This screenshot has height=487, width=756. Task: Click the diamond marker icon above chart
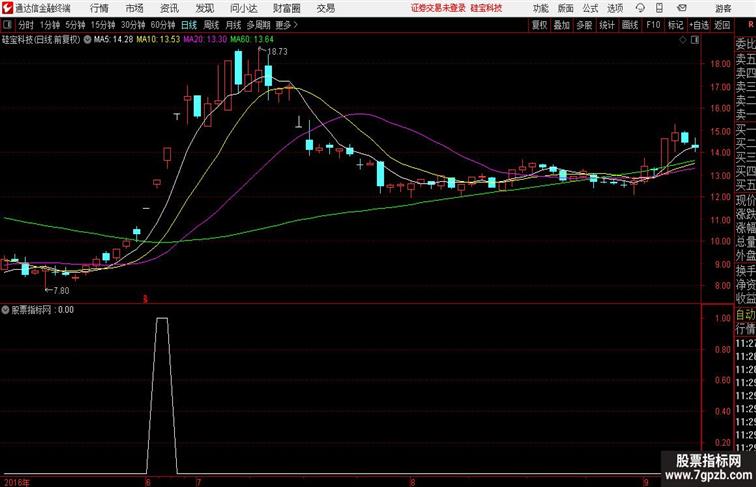[683, 41]
